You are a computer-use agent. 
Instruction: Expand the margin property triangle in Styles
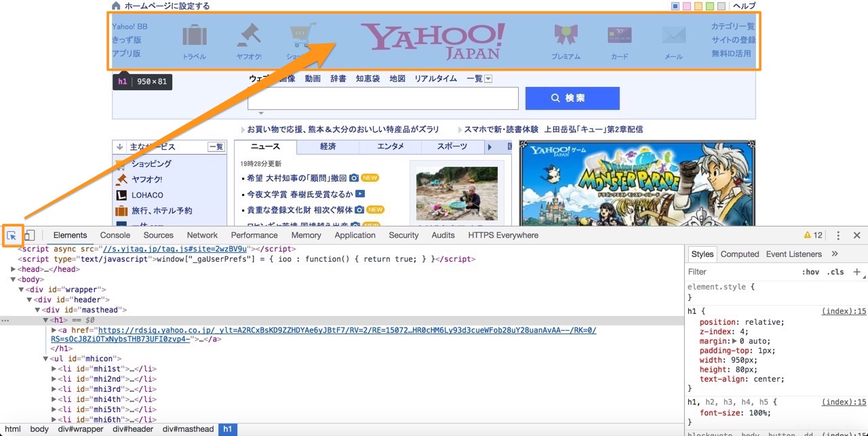tap(734, 341)
